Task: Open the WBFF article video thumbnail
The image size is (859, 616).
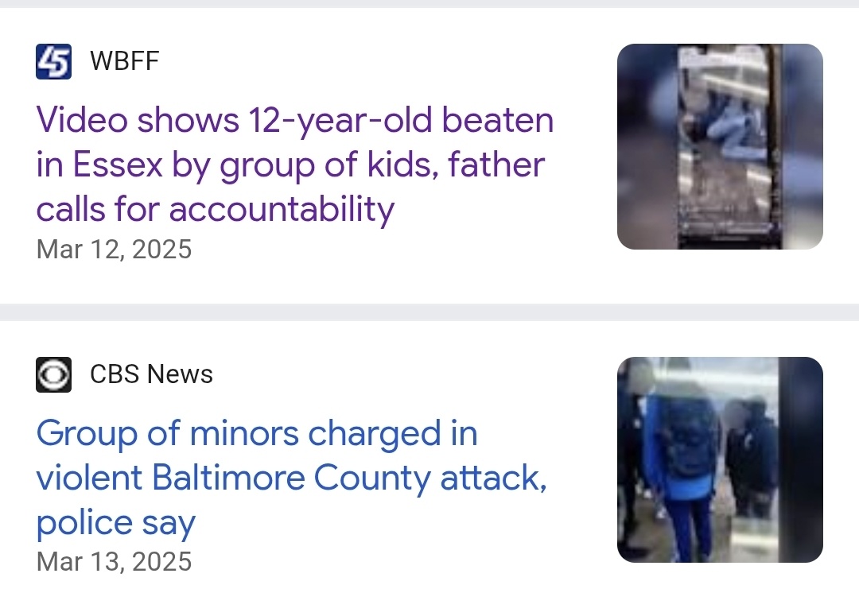Action: (720, 146)
